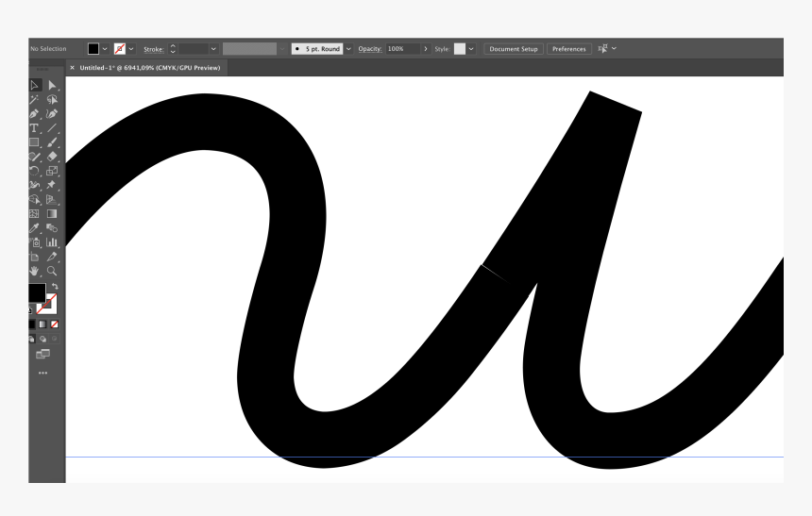
Task: Pick the Lasso tool
Action: 52,99
